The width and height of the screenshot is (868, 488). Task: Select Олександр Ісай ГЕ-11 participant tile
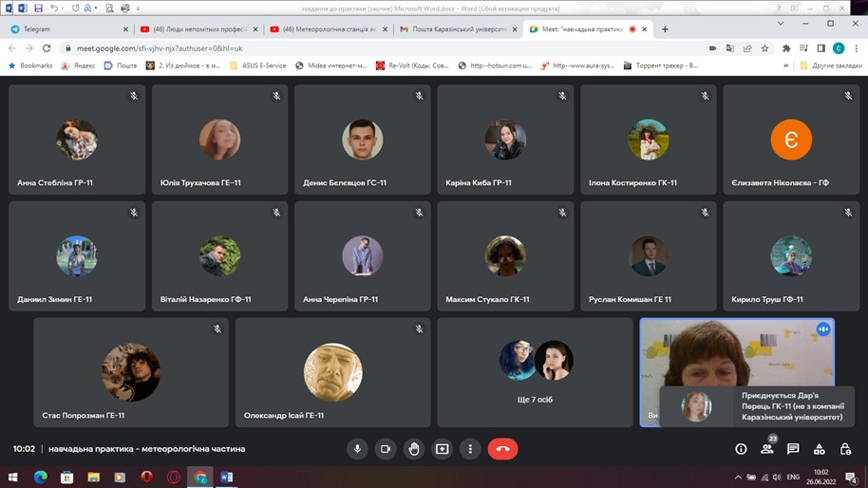(332, 372)
